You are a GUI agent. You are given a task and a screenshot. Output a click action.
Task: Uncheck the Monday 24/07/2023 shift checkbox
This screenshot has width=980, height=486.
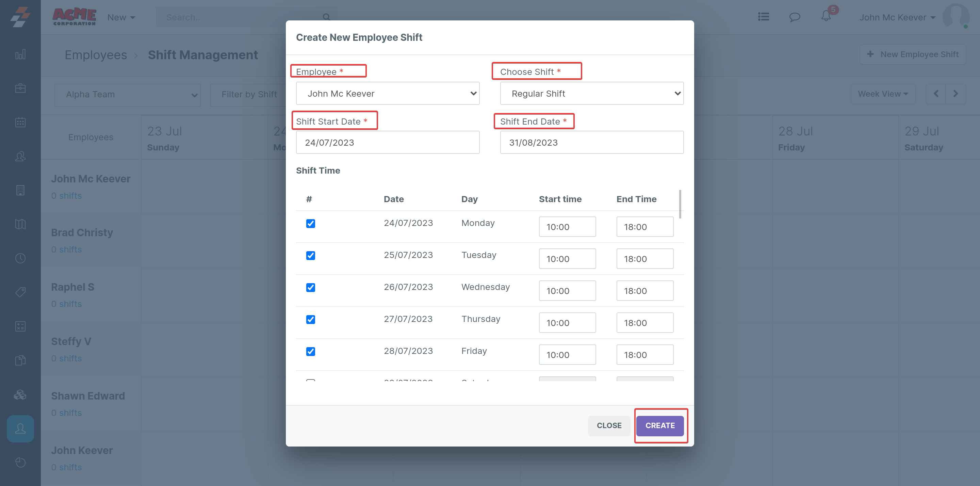pos(310,223)
